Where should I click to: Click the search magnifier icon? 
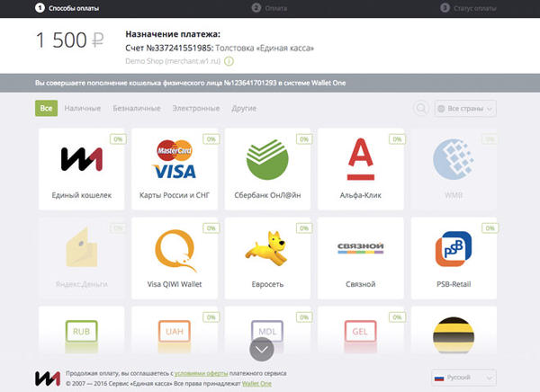pyautogui.click(x=421, y=109)
